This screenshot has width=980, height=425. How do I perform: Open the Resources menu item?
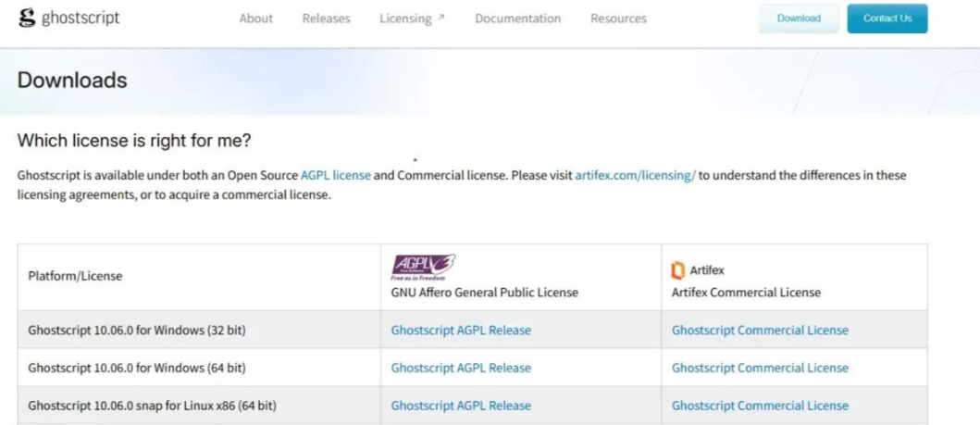pos(619,19)
